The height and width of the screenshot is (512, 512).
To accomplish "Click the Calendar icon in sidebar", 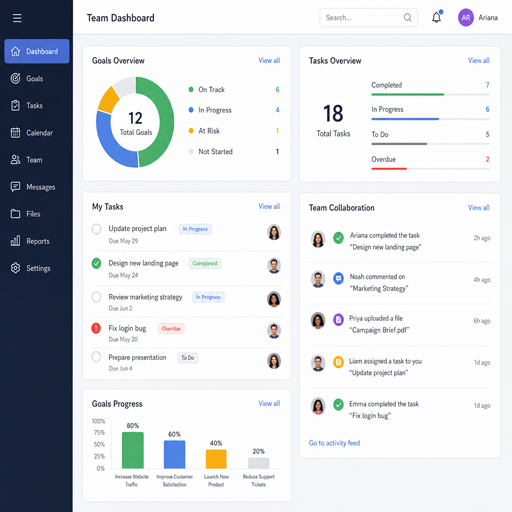I will (15, 133).
